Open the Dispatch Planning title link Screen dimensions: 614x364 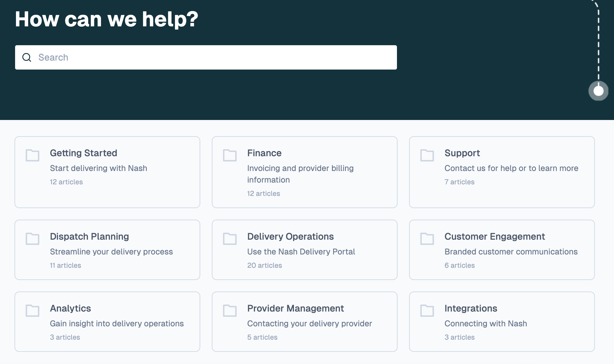coord(89,236)
